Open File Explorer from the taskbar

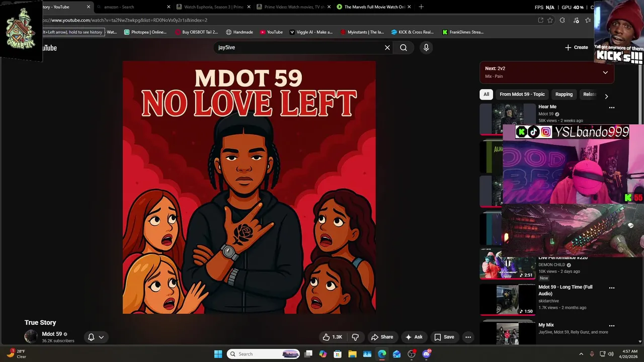352,354
